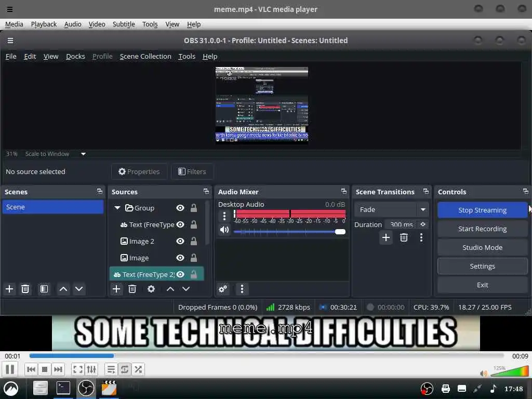Stop playback in VLC
The height and width of the screenshot is (399, 532).
point(45,369)
